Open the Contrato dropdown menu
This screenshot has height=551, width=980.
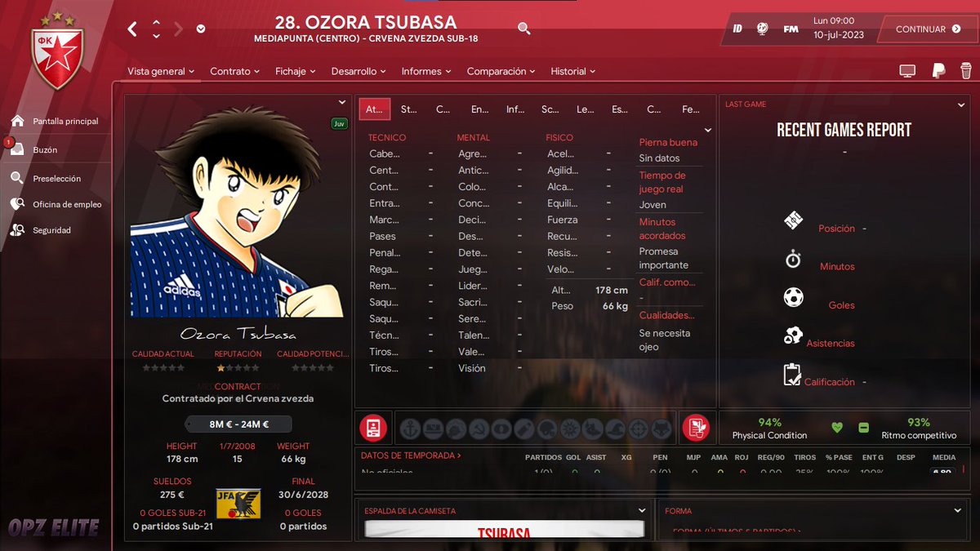[x=234, y=71]
